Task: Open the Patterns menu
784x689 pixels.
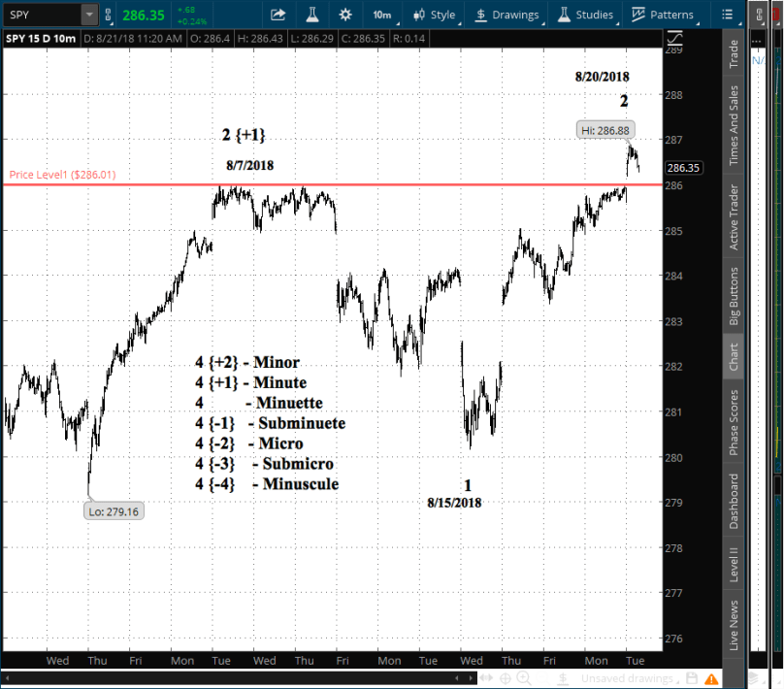Action: [x=663, y=15]
